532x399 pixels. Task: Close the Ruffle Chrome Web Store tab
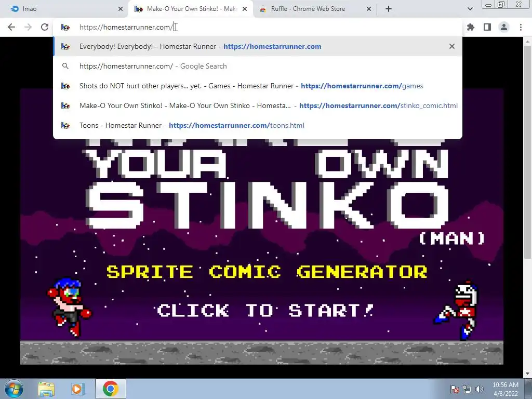pyautogui.click(x=369, y=9)
